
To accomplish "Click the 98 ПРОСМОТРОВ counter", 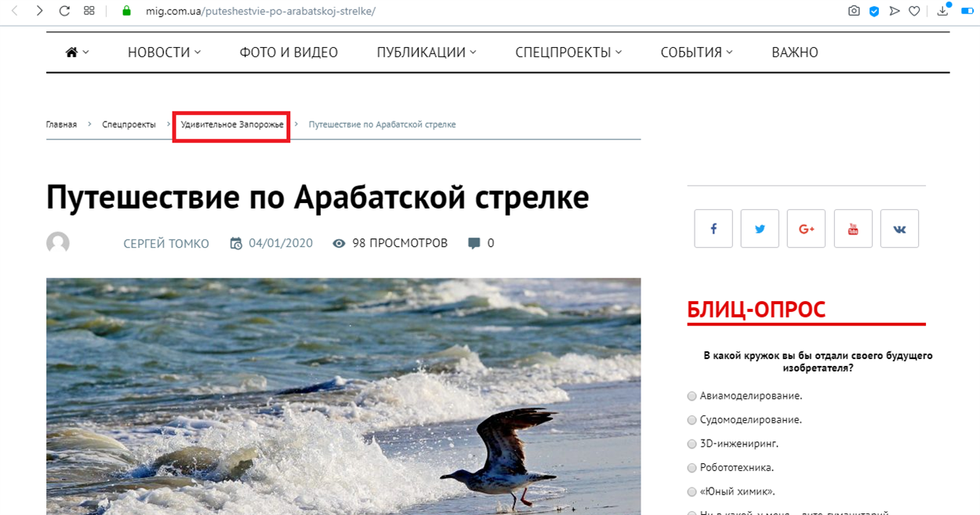I will [x=400, y=243].
